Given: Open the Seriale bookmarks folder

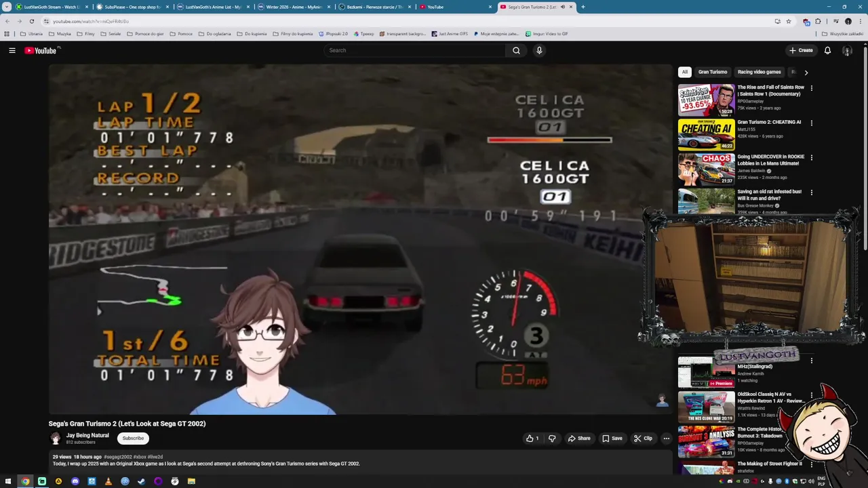Looking at the screenshot, I should pyautogui.click(x=111, y=33).
